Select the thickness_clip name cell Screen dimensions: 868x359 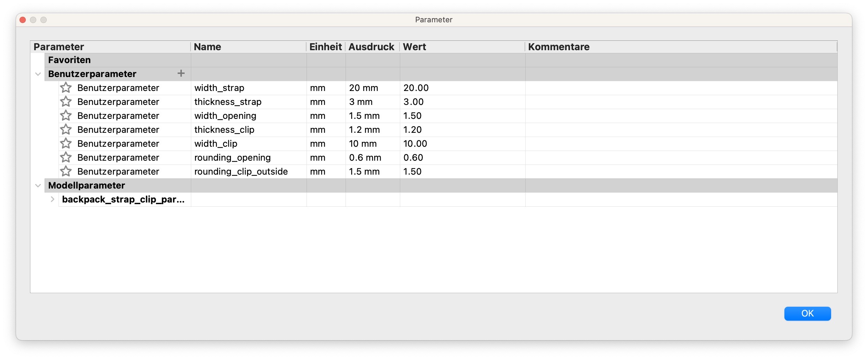pyautogui.click(x=249, y=130)
